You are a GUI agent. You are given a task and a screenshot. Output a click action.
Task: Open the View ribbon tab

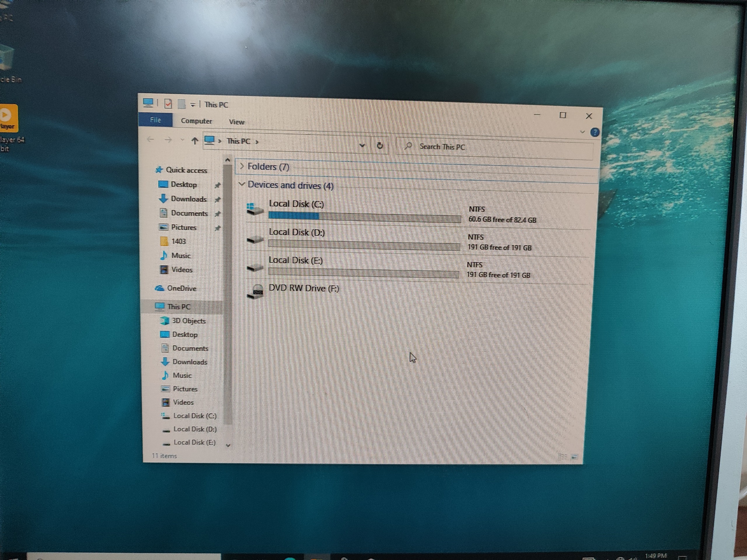[x=236, y=122]
